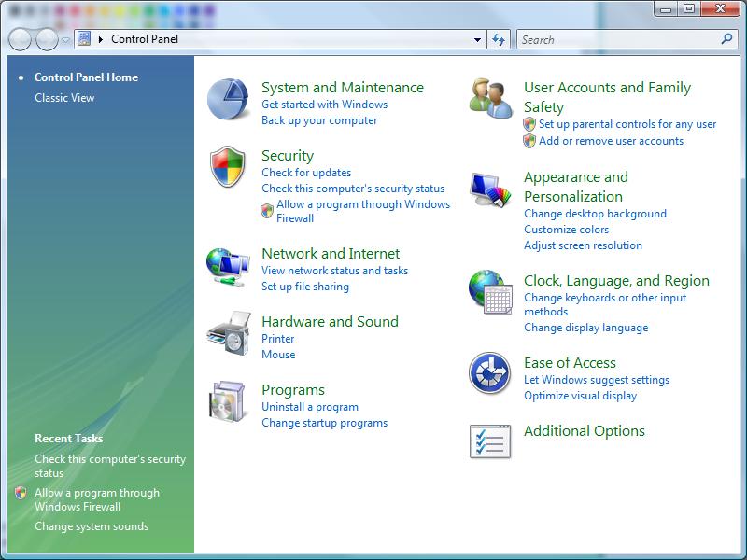
Task: Open the Ease of Access icon
Action: (x=490, y=374)
